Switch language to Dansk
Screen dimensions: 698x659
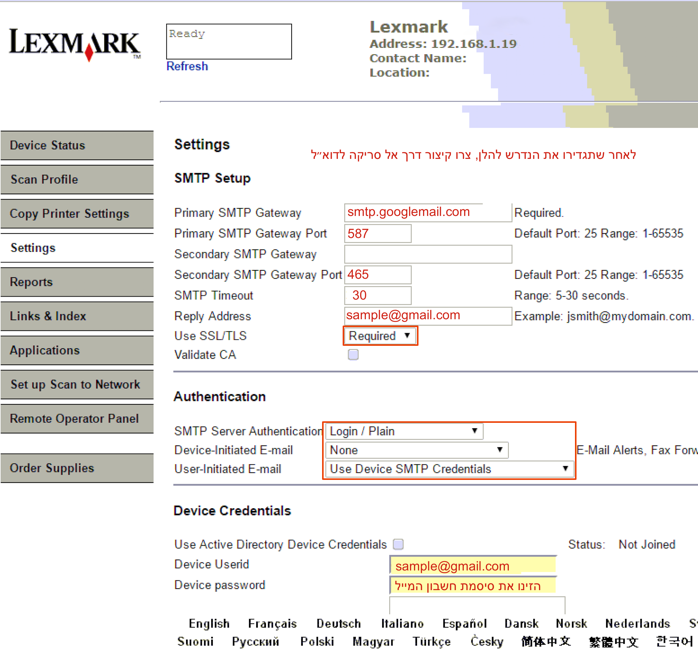coord(521,623)
